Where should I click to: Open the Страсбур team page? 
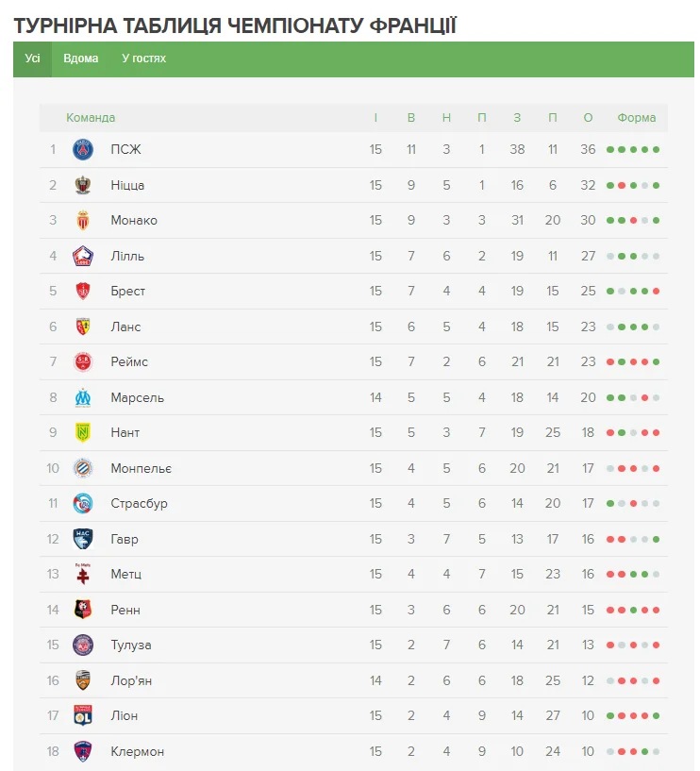139,503
